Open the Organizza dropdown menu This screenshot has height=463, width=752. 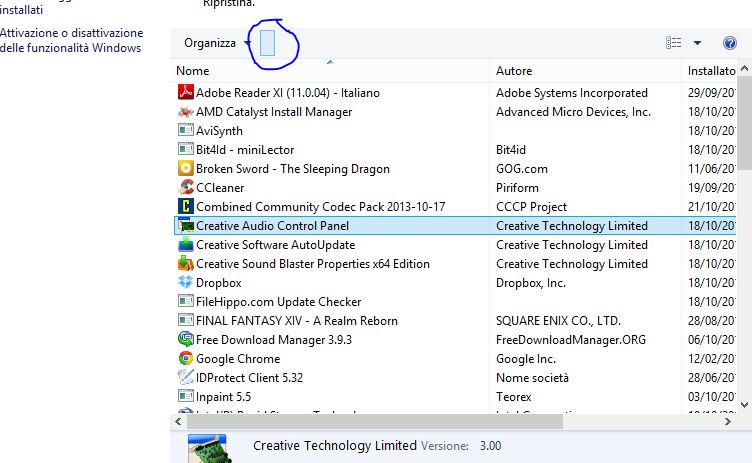[x=217, y=43]
